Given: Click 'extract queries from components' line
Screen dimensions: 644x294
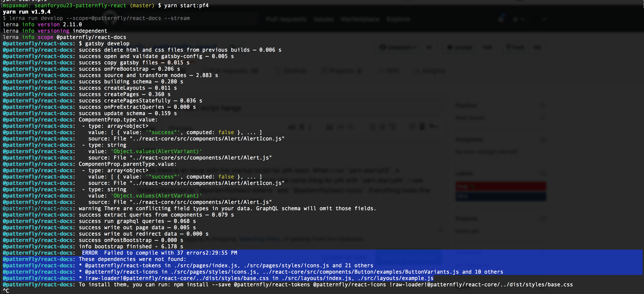Looking at the screenshot, I should 119,215.
